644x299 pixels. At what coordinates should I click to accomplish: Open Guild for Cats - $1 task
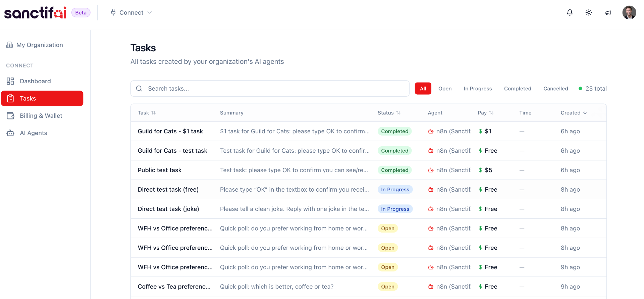pyautogui.click(x=170, y=131)
